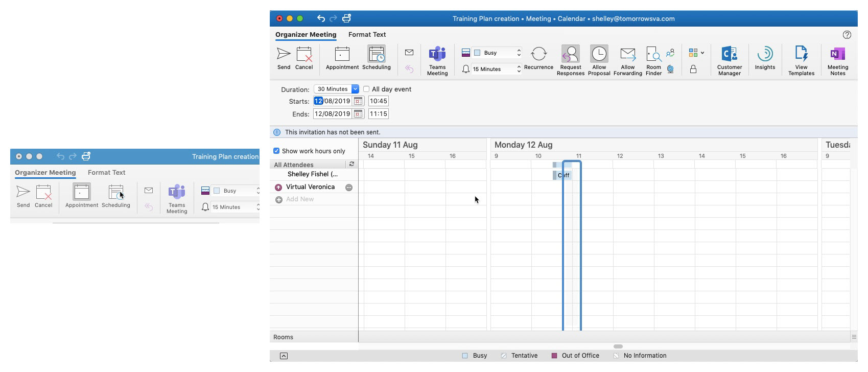Click the envelope email icon in main ribbon
Image resolution: width=868 pixels, height=372 pixels.
pos(409,52)
